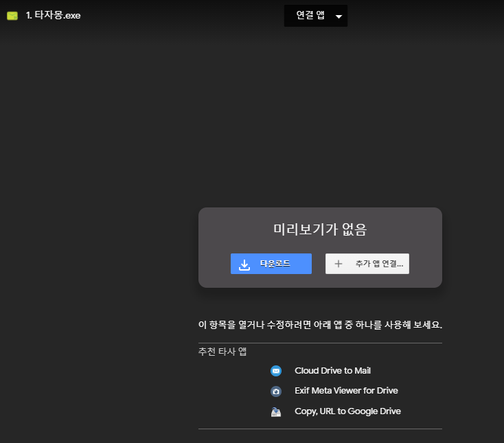Click the file type icon beside 1. 타자몽.exe
Image resolution: width=504 pixels, height=443 pixels.
pyautogui.click(x=12, y=15)
